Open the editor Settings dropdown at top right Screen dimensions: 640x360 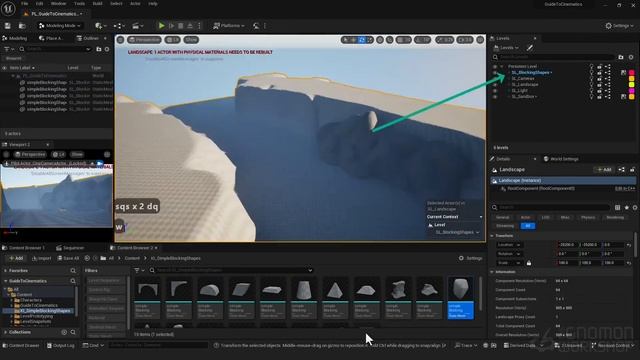coord(620,26)
